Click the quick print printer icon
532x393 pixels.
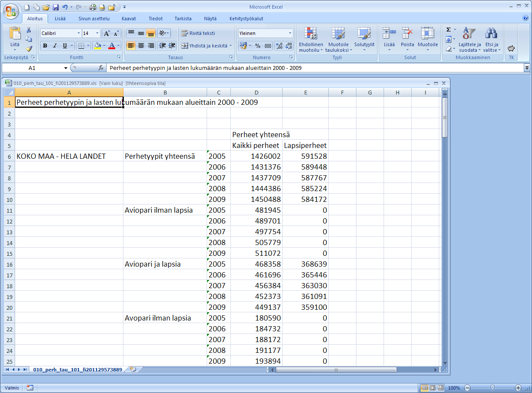(93, 7)
